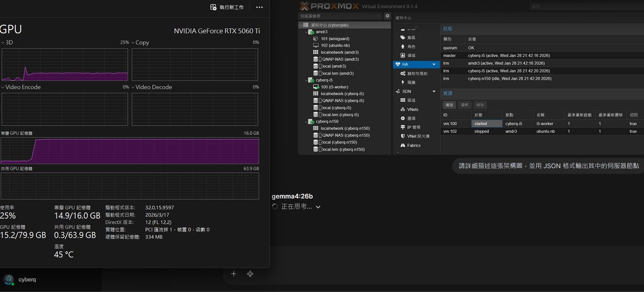Click the 101 (wireguard) container icon
The image size is (644, 292).
tap(316, 39)
